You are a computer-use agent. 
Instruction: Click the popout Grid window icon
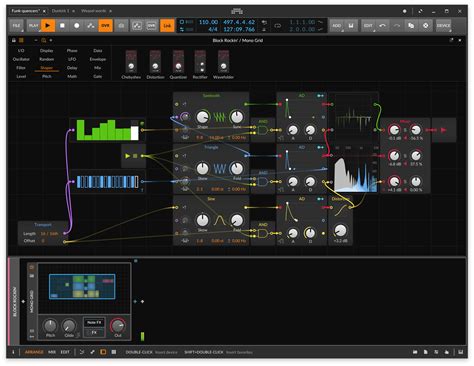451,40
